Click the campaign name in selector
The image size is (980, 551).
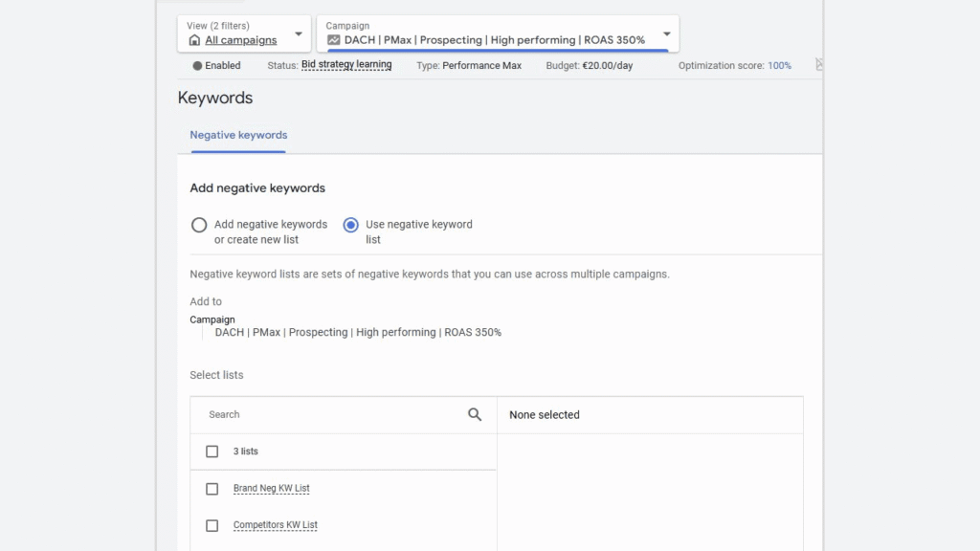point(495,40)
